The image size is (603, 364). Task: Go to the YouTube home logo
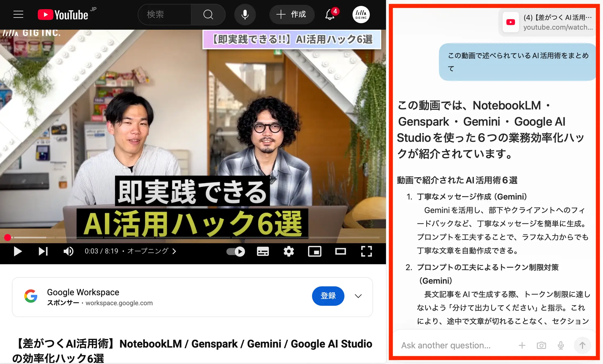(63, 15)
